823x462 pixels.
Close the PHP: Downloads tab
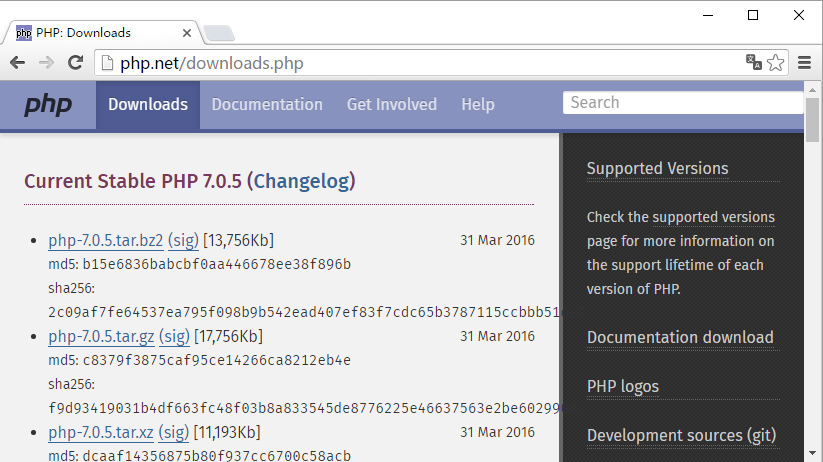coord(186,33)
